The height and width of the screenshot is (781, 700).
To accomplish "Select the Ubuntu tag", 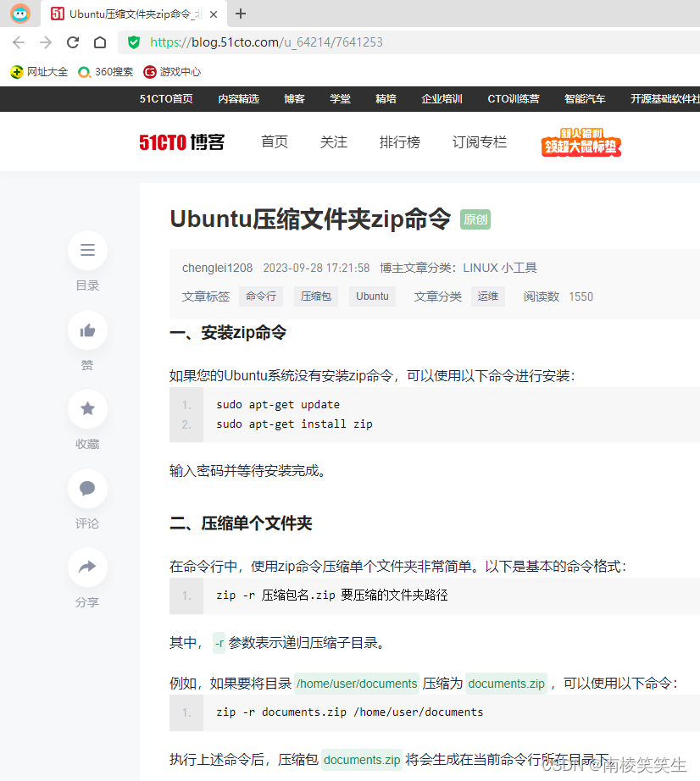I will click(x=372, y=296).
